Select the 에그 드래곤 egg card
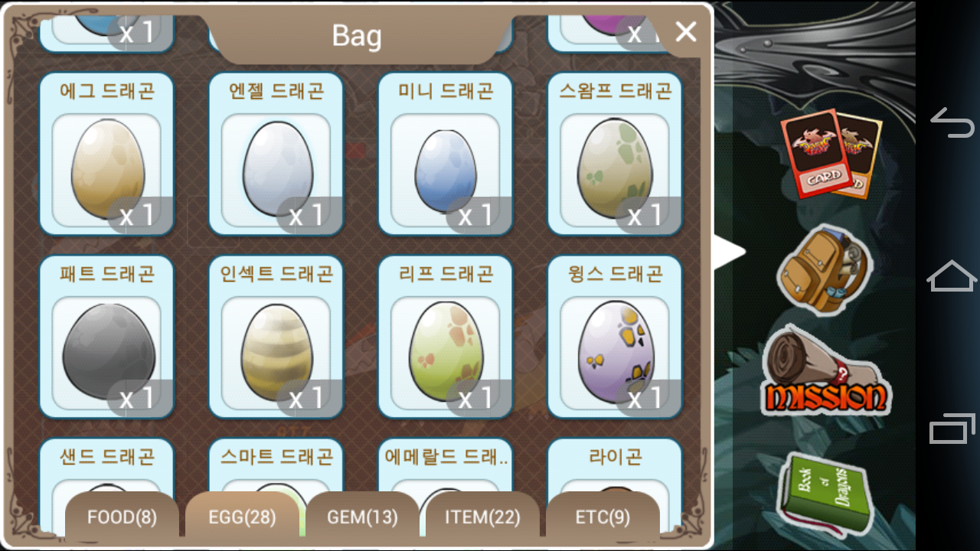 (x=106, y=154)
